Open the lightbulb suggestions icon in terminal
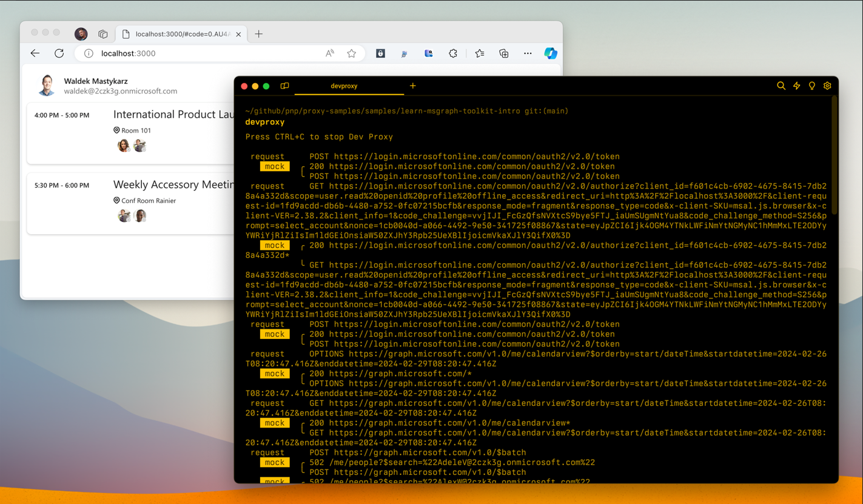 pos(811,86)
